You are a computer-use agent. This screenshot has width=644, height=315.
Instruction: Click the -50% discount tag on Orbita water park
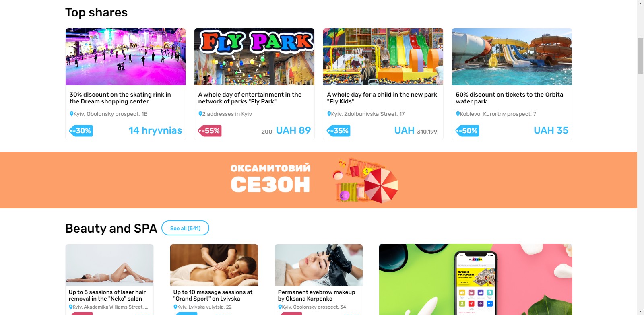(468, 131)
